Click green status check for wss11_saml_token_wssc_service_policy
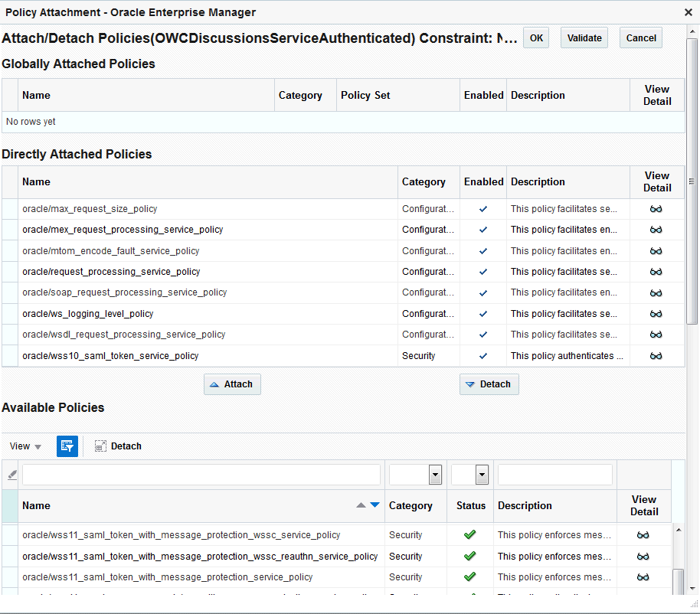 click(470, 534)
